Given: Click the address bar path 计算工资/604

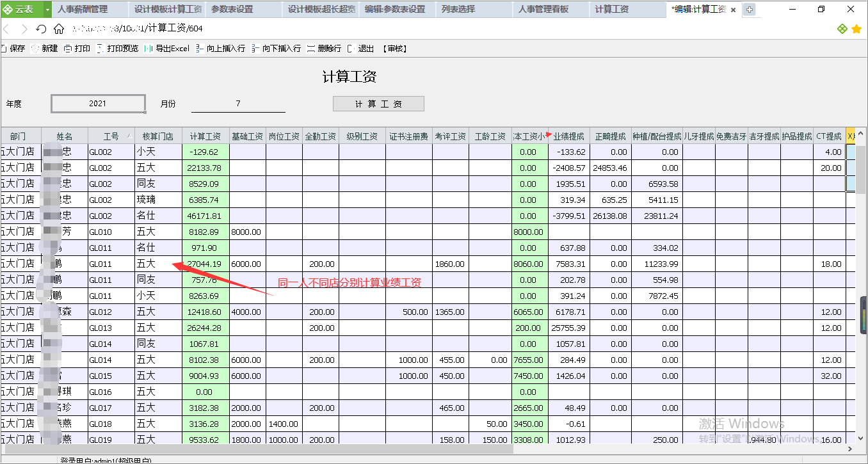Looking at the screenshot, I should (x=175, y=29).
